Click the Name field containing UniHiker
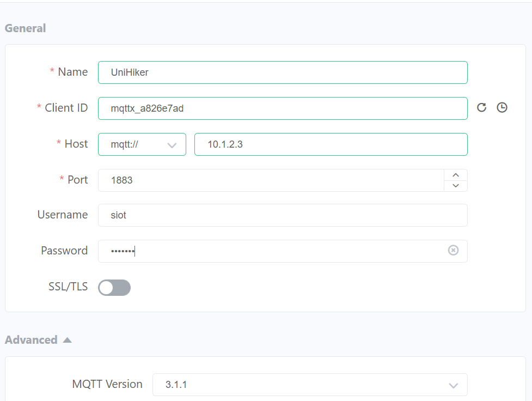Viewport: 532px width, 401px height. click(x=283, y=72)
